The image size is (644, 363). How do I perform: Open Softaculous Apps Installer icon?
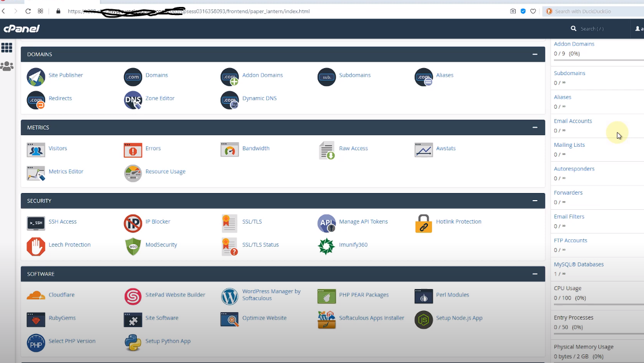tap(326, 320)
